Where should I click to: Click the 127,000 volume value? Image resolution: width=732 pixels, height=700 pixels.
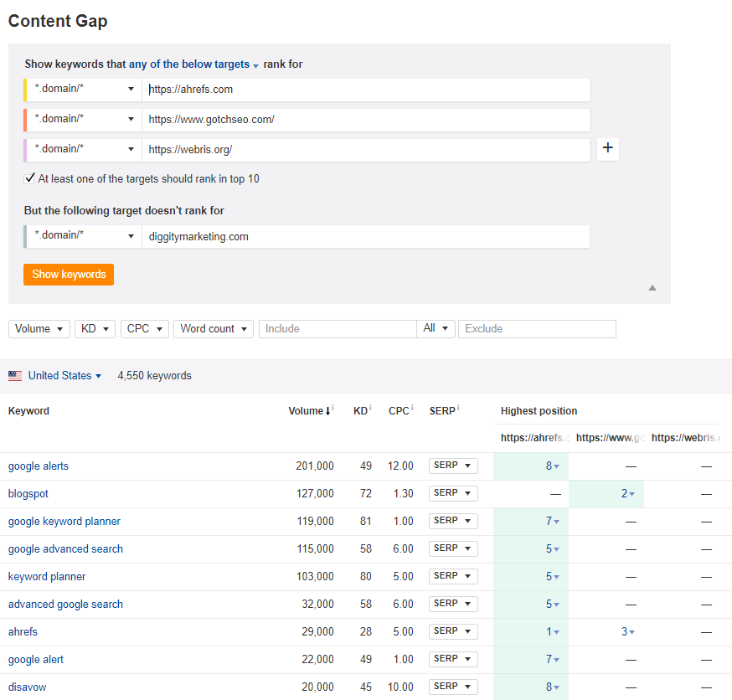pos(315,493)
